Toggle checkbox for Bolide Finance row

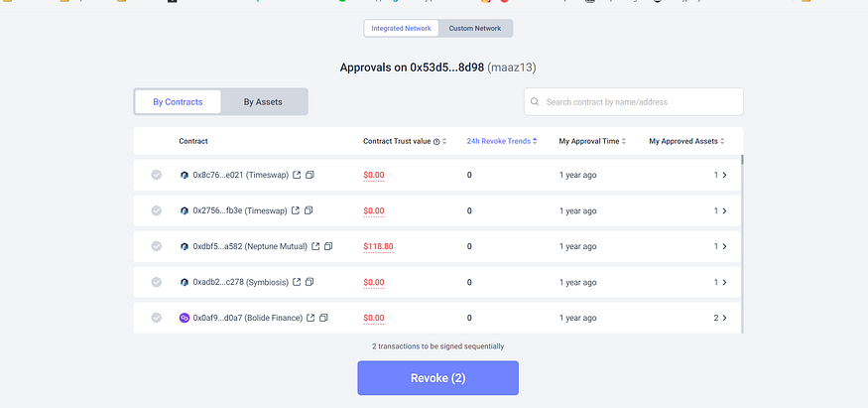(x=157, y=318)
